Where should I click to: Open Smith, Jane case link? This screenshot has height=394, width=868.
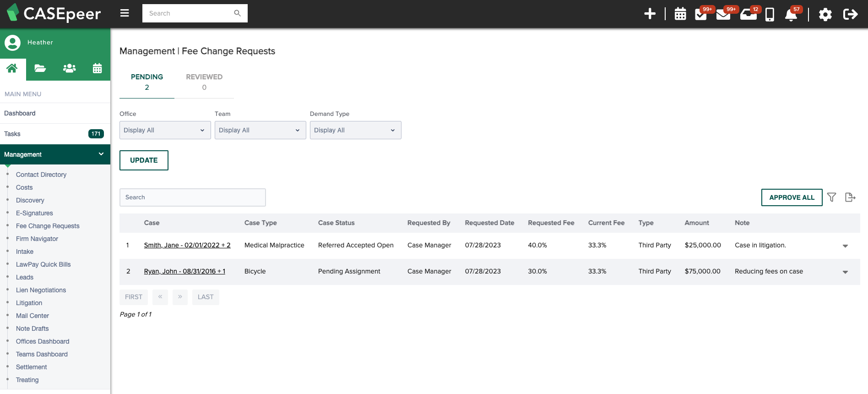click(187, 245)
